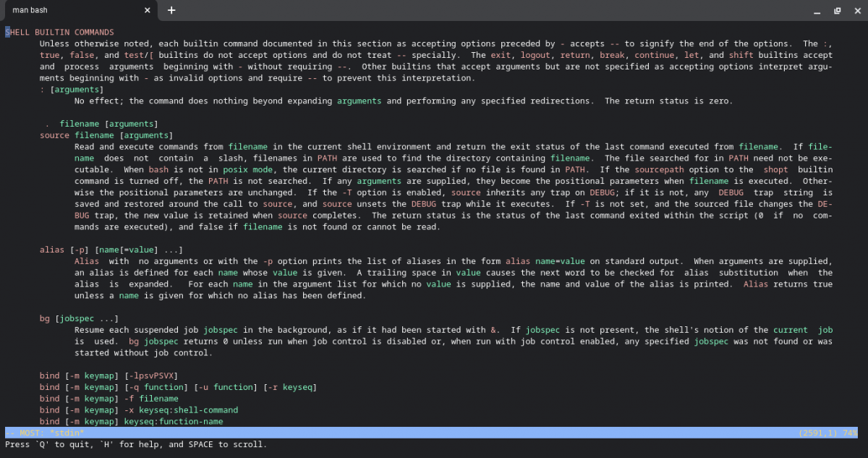Click the '. filename [arguments]' line
Image resolution: width=868 pixels, height=458 pixels.
(x=101, y=124)
